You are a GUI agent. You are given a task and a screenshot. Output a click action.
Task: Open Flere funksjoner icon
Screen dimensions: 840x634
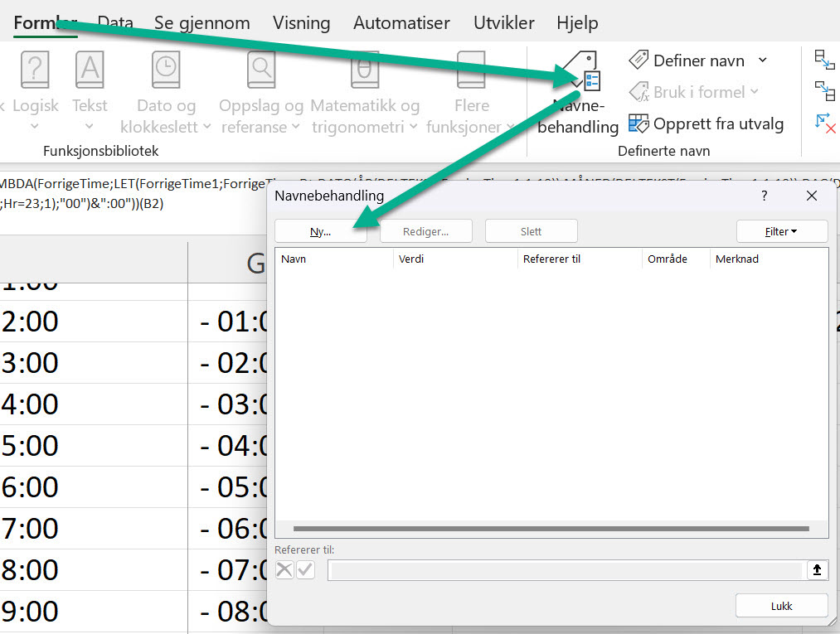point(471,70)
